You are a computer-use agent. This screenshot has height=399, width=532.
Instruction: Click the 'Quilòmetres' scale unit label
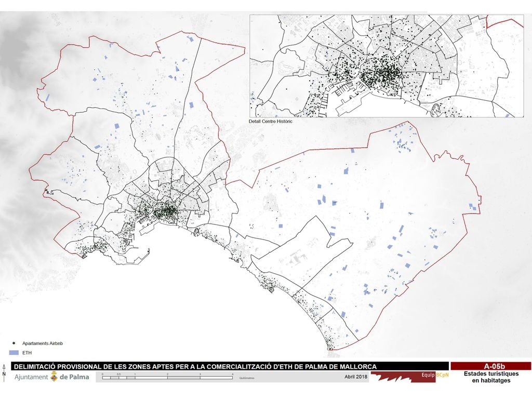click(x=247, y=378)
